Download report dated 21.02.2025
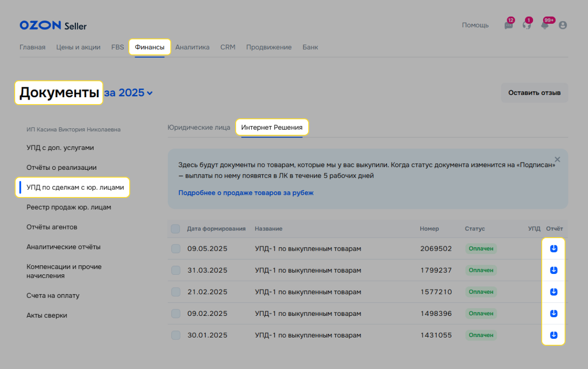The height and width of the screenshot is (369, 588). click(x=553, y=292)
